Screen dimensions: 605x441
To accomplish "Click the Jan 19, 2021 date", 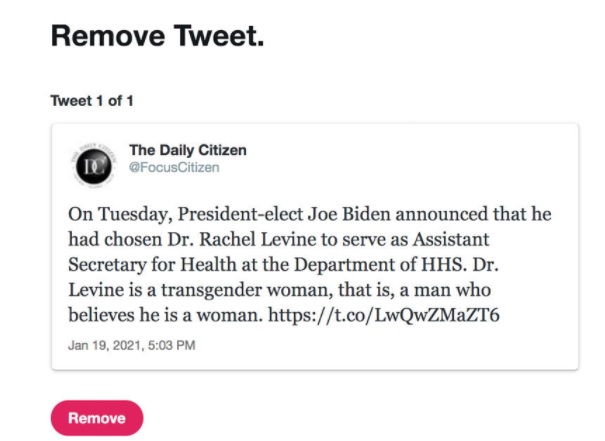I will [x=104, y=345].
